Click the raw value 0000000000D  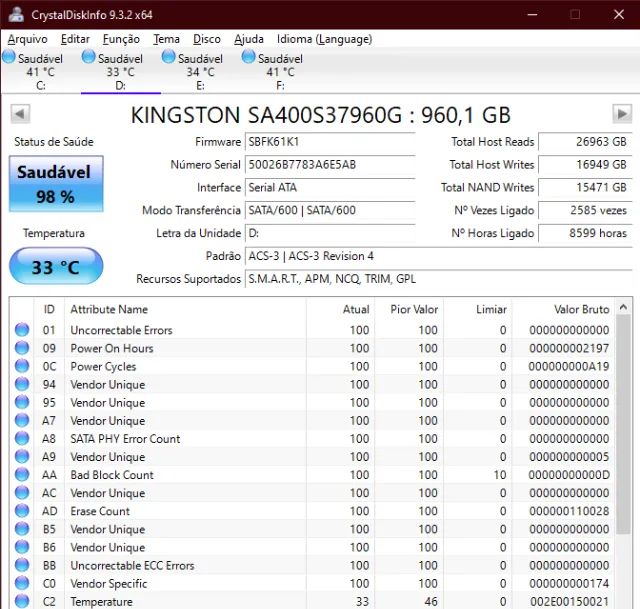[569, 475]
